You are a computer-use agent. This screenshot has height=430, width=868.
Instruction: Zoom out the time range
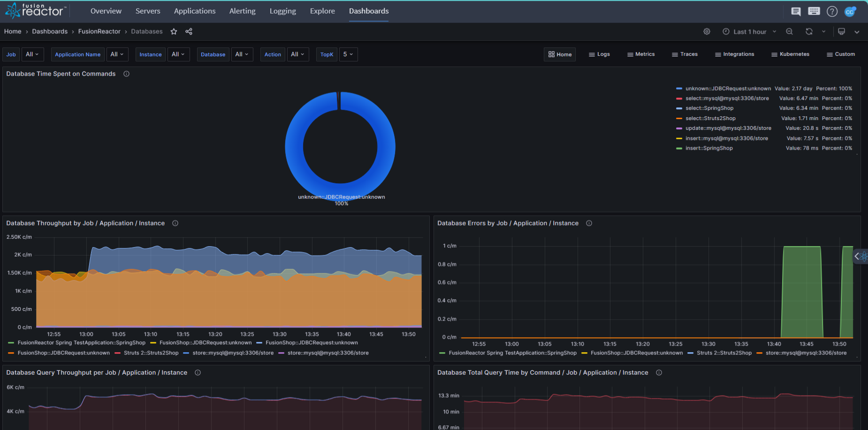(x=790, y=31)
